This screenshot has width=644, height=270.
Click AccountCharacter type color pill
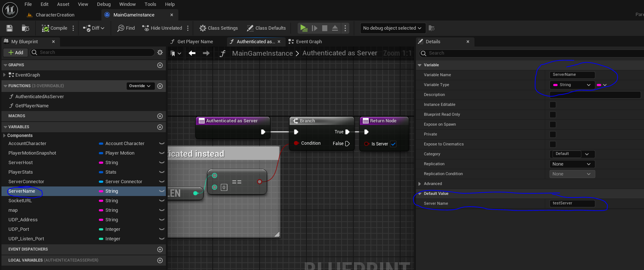[101, 144]
